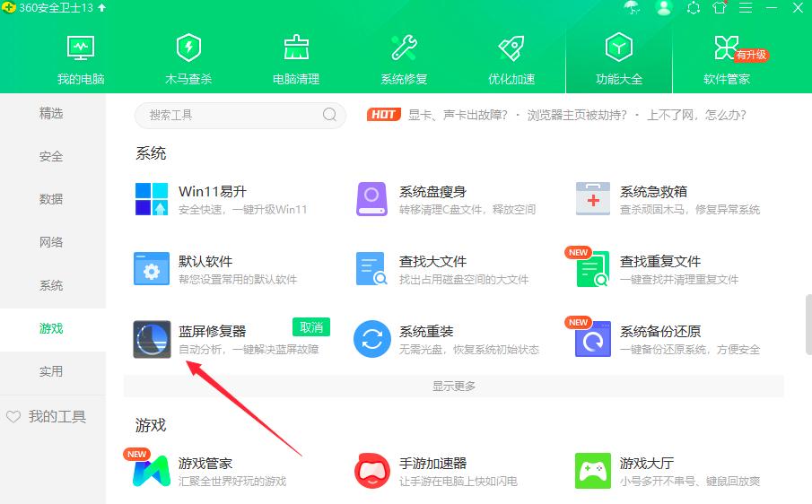This screenshot has height=504, width=812.
Task: Open the 手游加速器 tool title
Action: point(433,463)
